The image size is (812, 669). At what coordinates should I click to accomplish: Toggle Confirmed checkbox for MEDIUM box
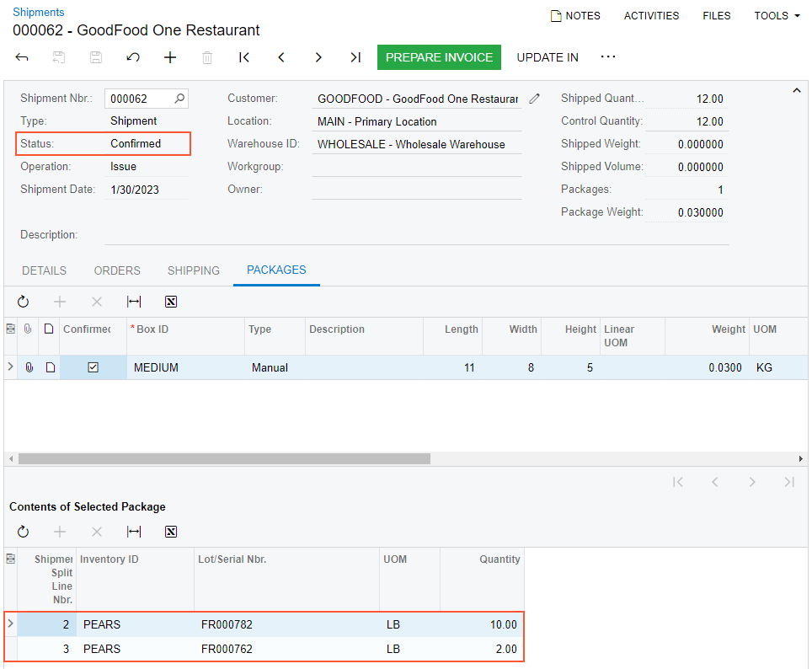pos(93,367)
